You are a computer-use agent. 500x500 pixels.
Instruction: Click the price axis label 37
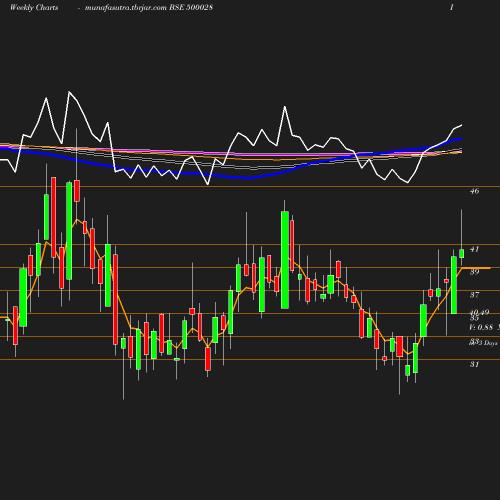tap(475, 295)
